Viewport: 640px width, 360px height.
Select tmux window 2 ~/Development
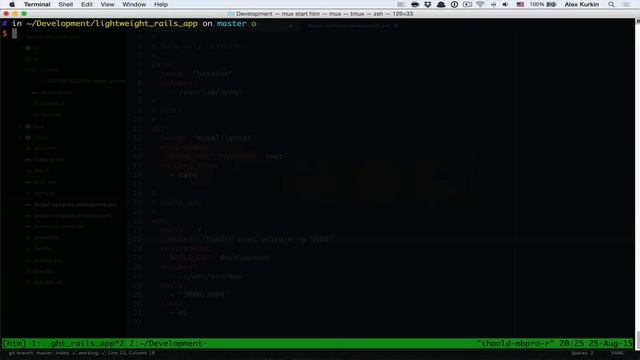(x=167, y=343)
